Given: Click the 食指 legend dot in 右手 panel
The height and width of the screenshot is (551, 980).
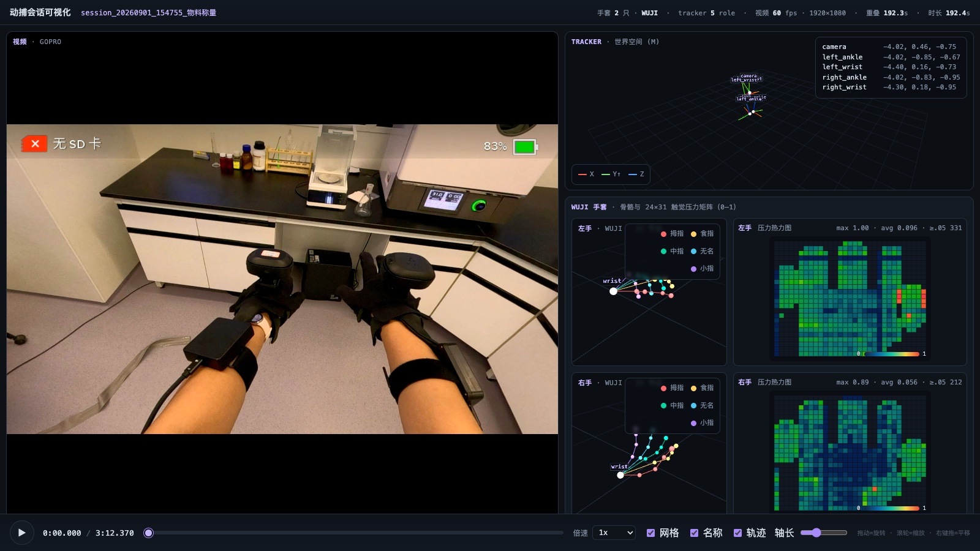Looking at the screenshot, I should point(693,388).
